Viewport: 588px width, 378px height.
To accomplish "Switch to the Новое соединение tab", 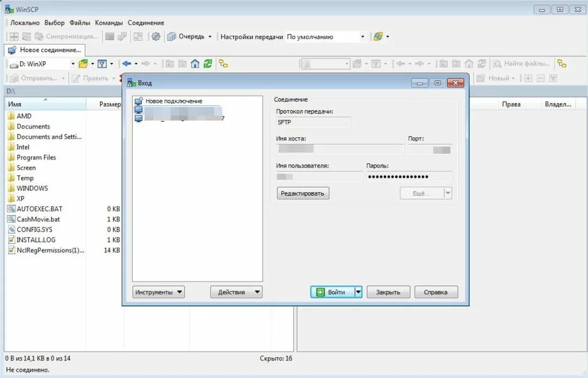I will pos(45,50).
